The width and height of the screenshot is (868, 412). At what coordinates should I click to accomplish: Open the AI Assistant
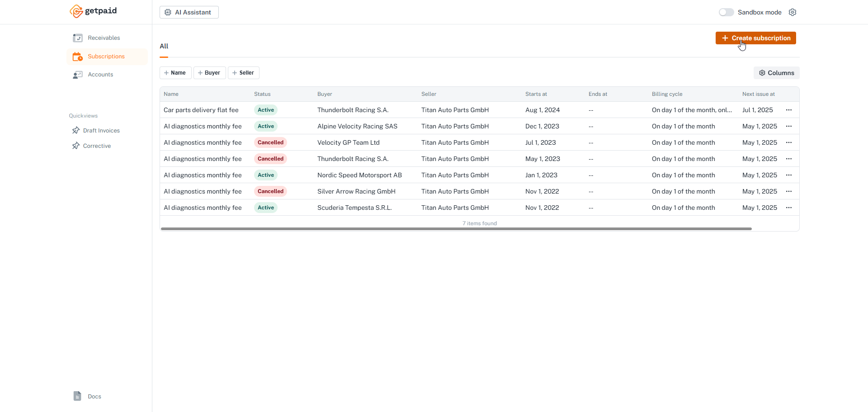(189, 12)
